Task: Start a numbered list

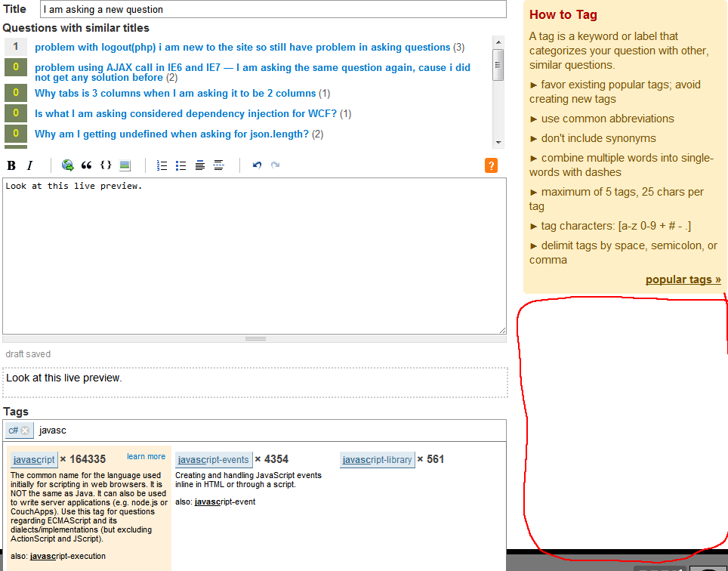Action: (162, 165)
